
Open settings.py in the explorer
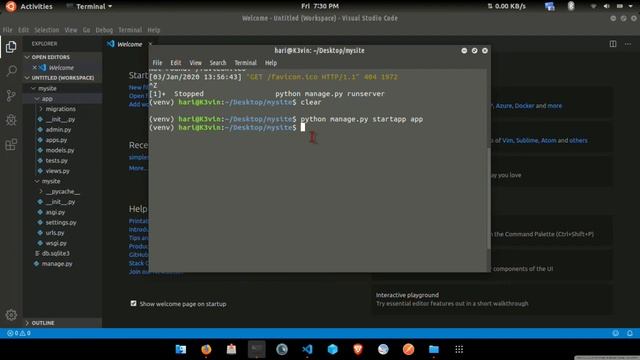click(x=61, y=222)
